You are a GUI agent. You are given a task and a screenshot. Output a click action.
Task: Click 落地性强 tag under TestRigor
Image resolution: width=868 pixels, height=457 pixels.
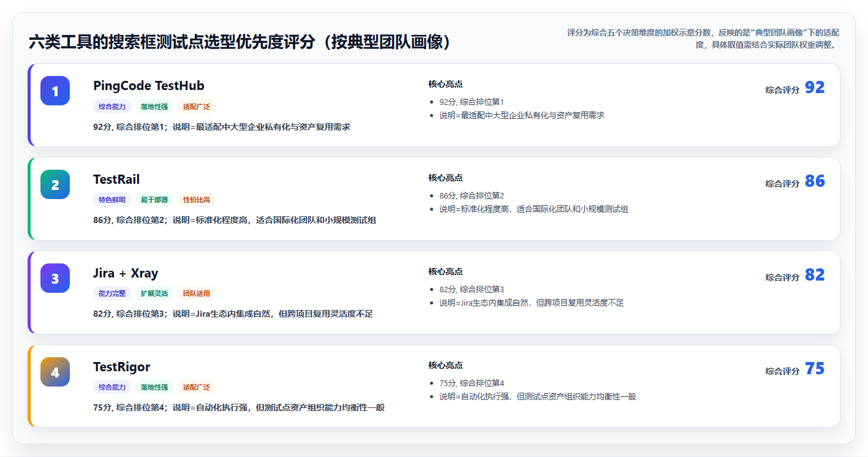tap(154, 387)
